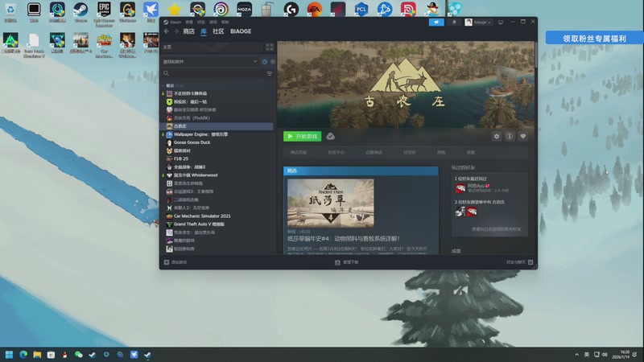Image resolution: width=644 pixels, height=362 pixels.
Task: Select Grand Theft Auto V in the list
Action: point(217,224)
